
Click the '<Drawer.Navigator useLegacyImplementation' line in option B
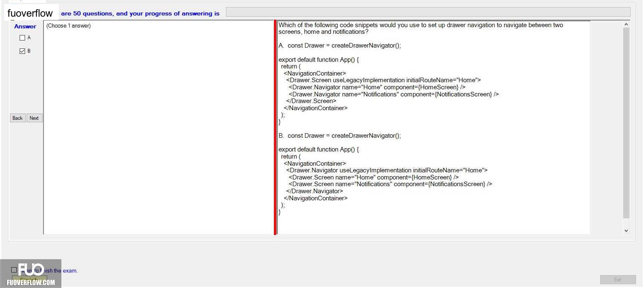(x=387, y=170)
